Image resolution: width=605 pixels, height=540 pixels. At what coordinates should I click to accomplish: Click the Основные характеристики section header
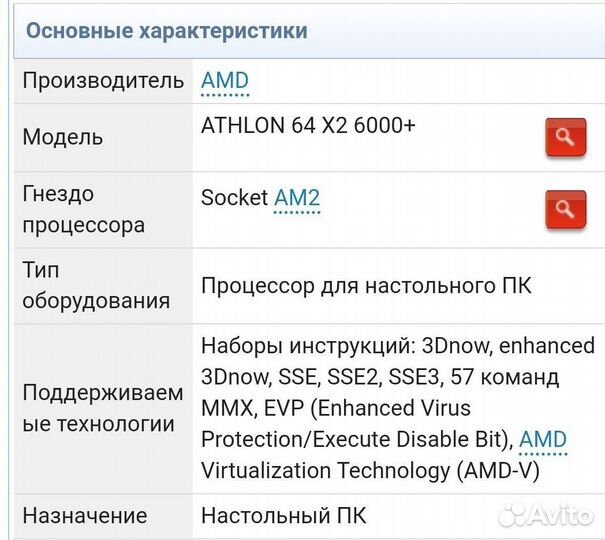pos(166,31)
